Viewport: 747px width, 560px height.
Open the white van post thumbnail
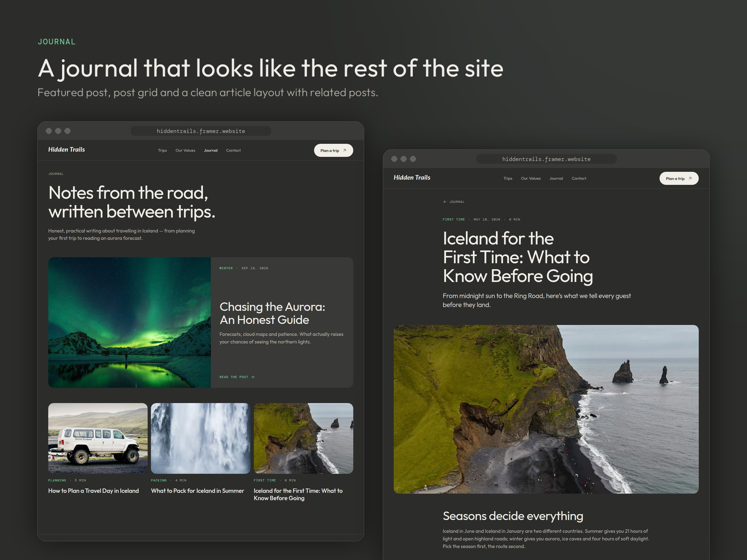coord(98,439)
